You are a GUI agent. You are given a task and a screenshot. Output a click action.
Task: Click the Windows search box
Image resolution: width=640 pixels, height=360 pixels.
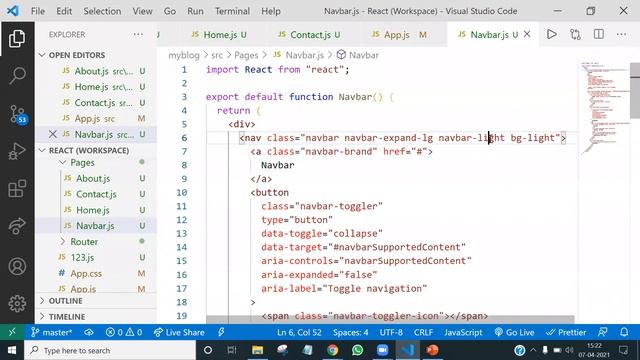pos(110,350)
